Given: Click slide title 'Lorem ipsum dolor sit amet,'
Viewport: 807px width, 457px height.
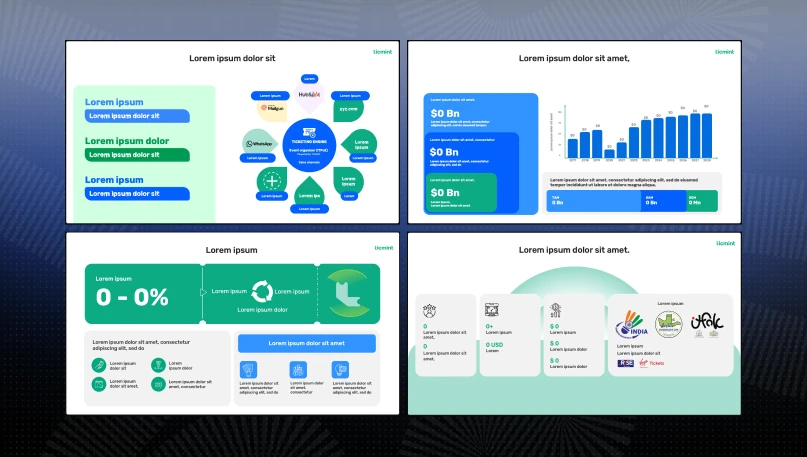Looking at the screenshot, I should point(574,58).
